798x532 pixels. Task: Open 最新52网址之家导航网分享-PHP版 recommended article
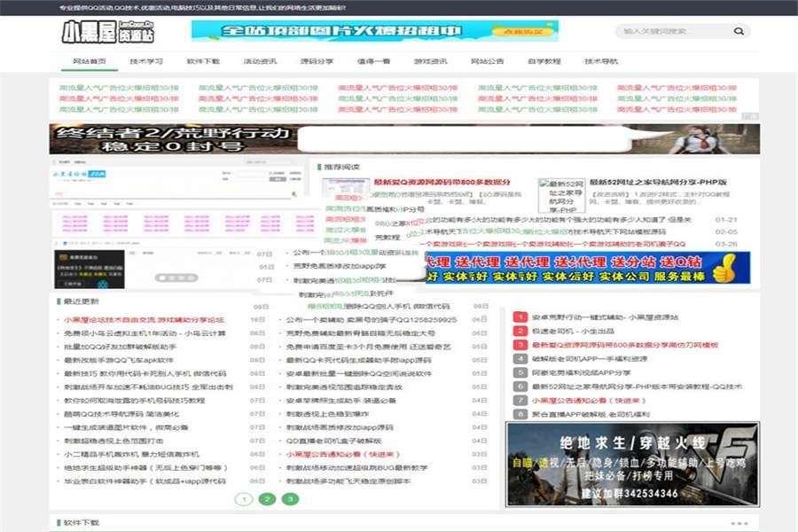pos(658,182)
